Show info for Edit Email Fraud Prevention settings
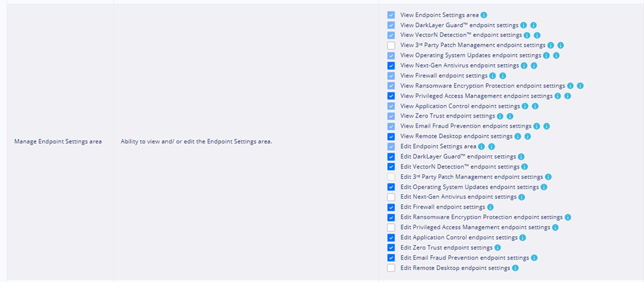Viewport: 644px width, 282px height. pos(534,258)
